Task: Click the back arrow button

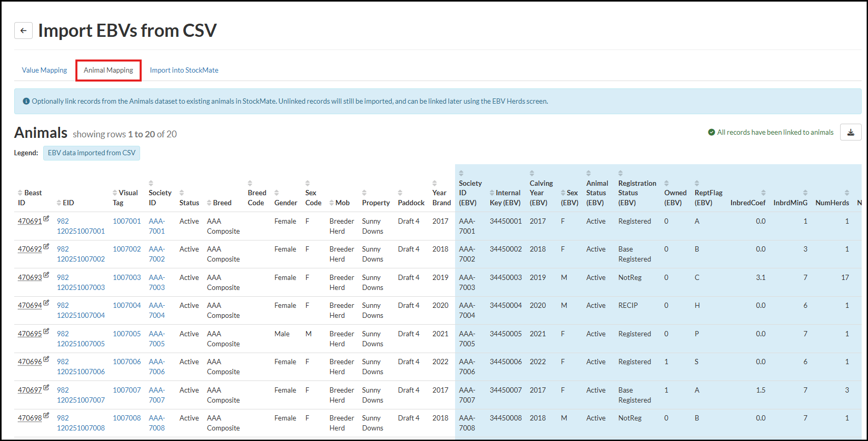Action: [23, 31]
